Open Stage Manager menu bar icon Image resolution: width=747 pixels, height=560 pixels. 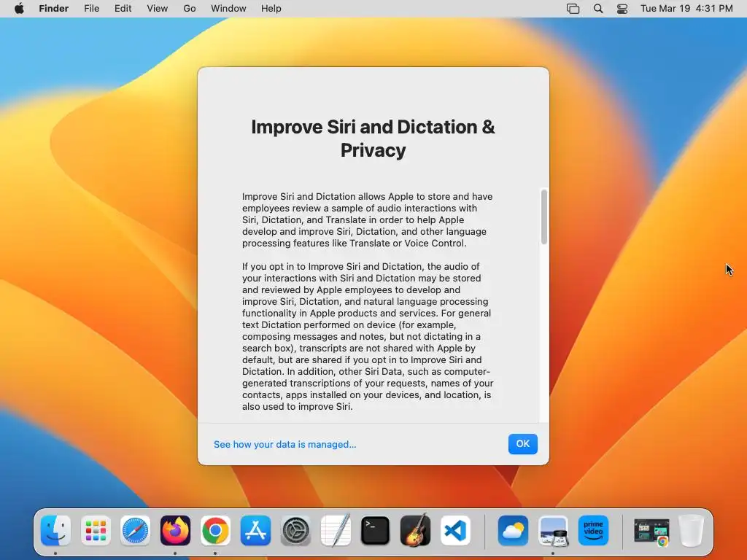[573, 9]
